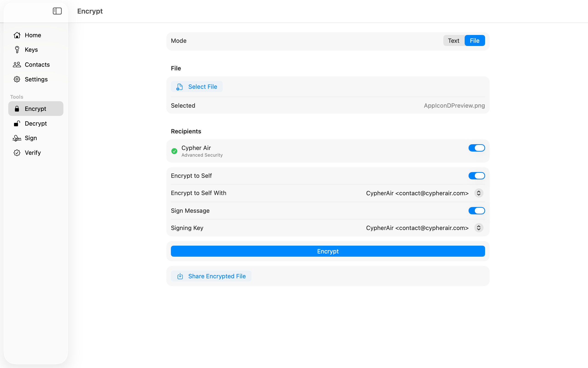
Task: Click the Share Encrypted File label
Action: click(217, 276)
